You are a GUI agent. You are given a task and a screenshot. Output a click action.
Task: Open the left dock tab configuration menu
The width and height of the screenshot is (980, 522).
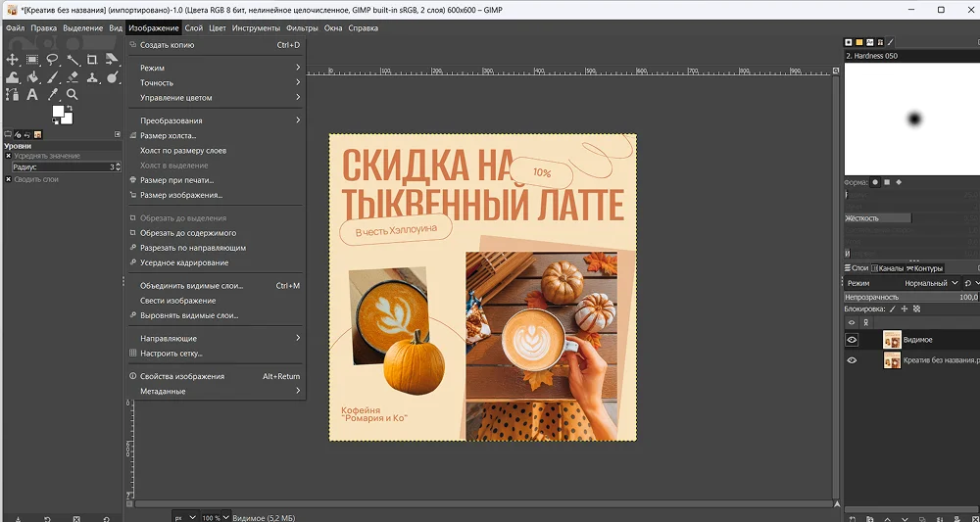point(118,134)
